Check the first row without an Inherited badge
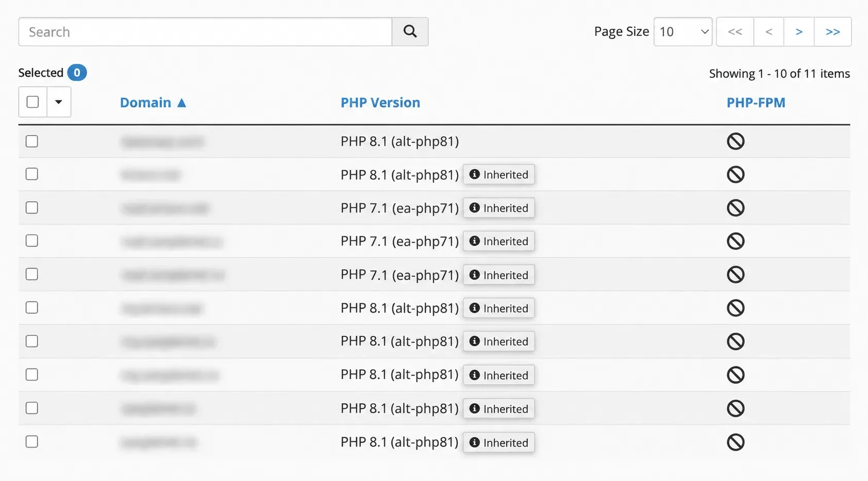The image size is (868, 481). (x=32, y=141)
